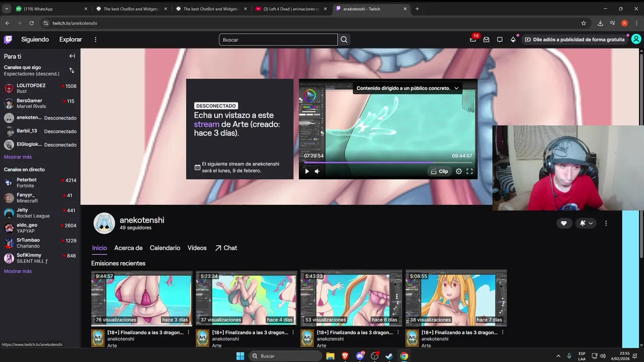Switch to the Vídeos tab

tap(197, 248)
